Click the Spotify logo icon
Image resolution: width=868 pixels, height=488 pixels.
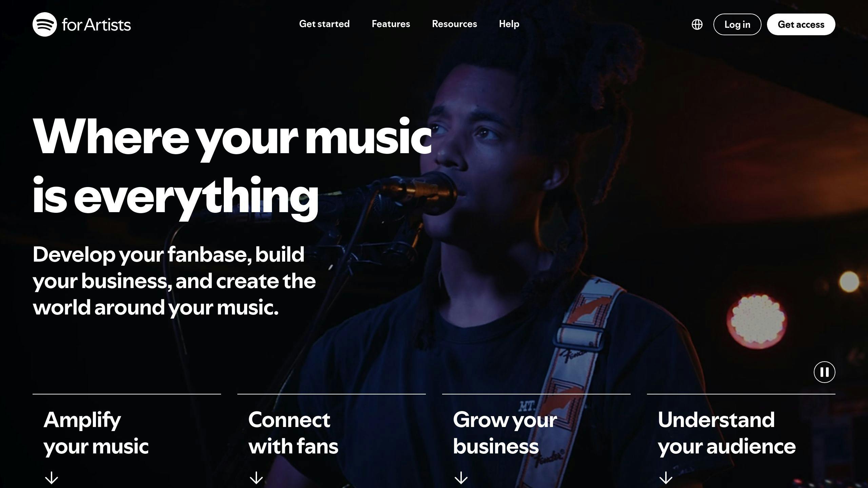click(44, 24)
